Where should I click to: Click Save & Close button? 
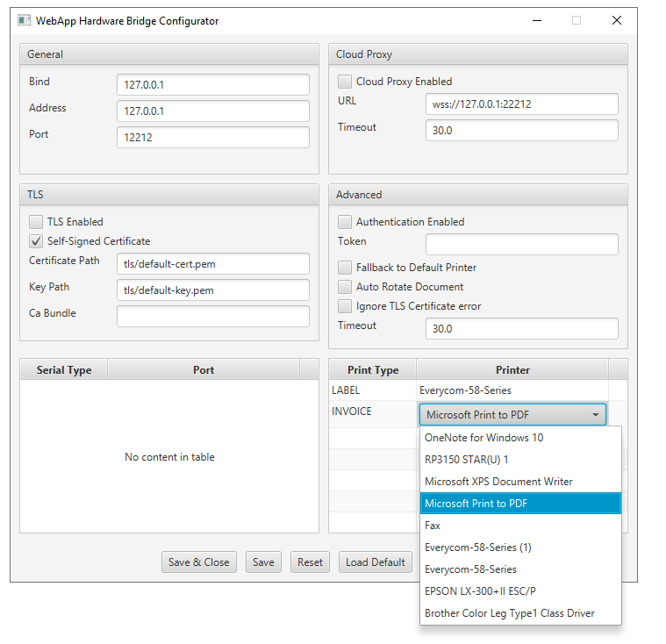click(x=199, y=562)
